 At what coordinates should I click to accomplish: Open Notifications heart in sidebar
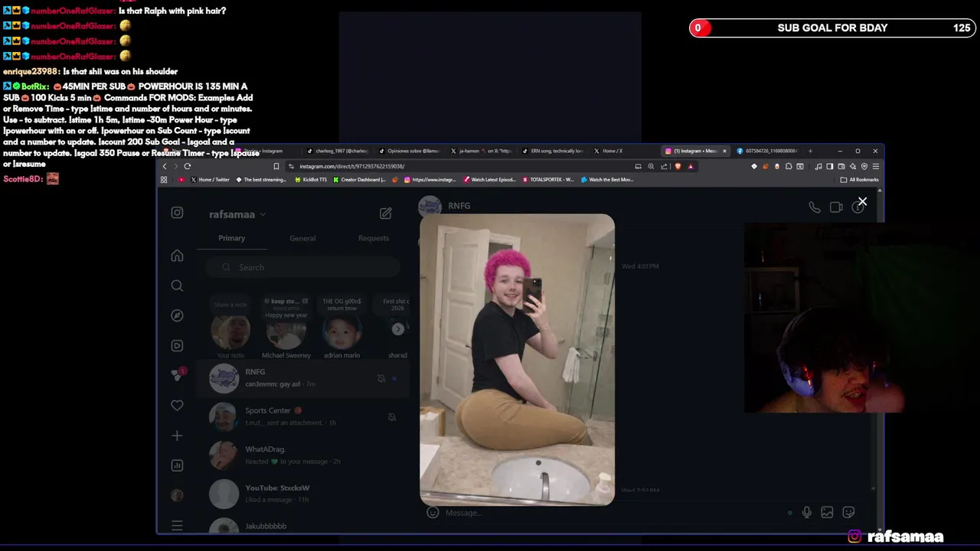click(x=177, y=406)
